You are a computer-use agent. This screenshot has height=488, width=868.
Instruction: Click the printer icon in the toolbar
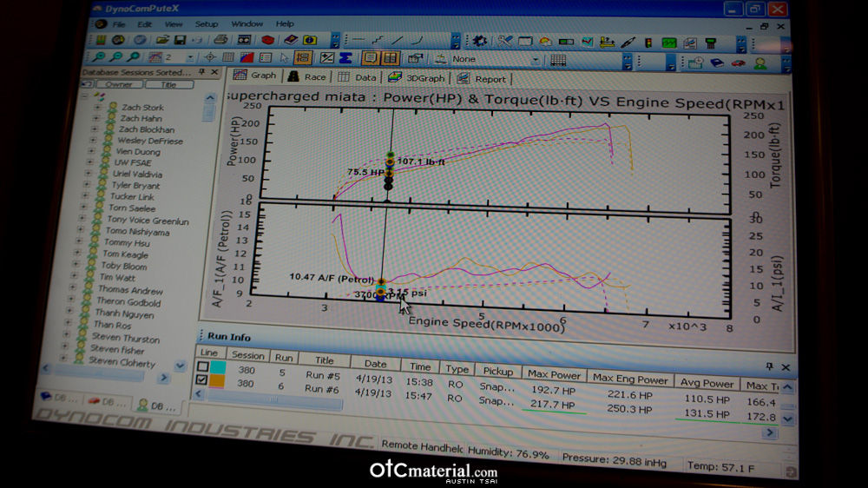(x=220, y=40)
